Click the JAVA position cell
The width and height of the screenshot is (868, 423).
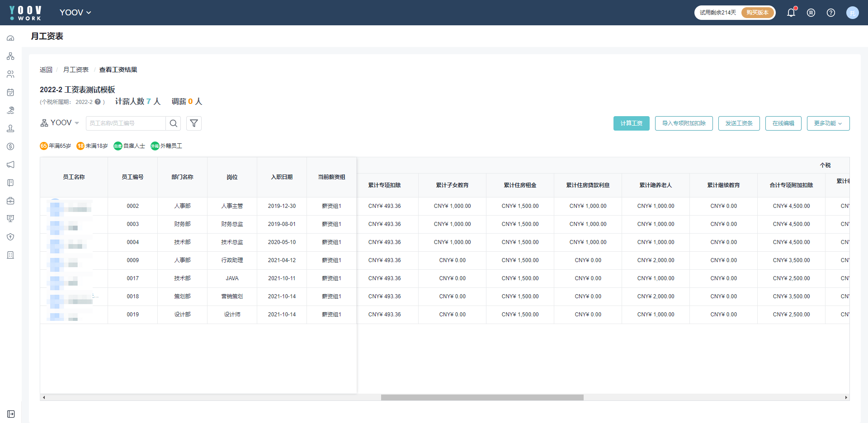pos(232,278)
